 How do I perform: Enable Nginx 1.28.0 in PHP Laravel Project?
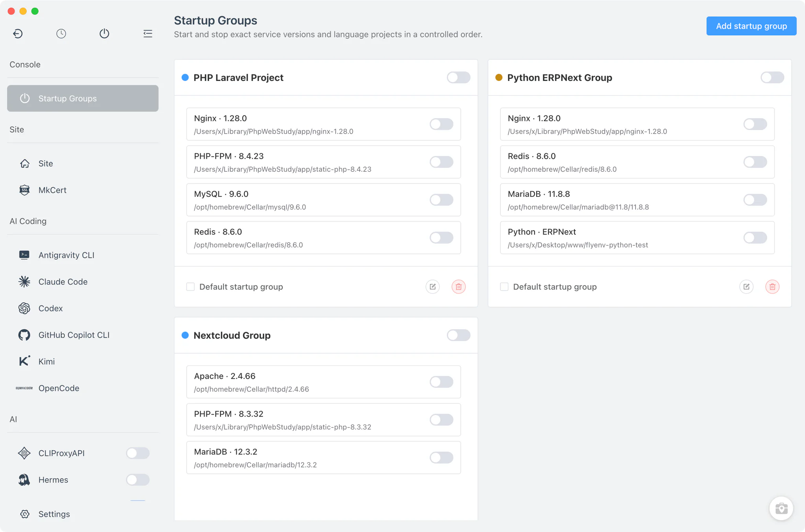[x=441, y=124]
